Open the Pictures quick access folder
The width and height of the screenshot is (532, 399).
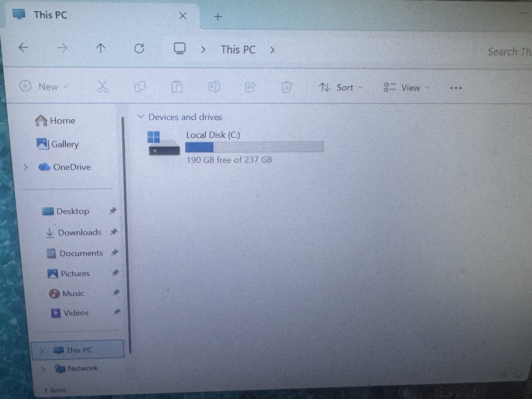pos(68,274)
